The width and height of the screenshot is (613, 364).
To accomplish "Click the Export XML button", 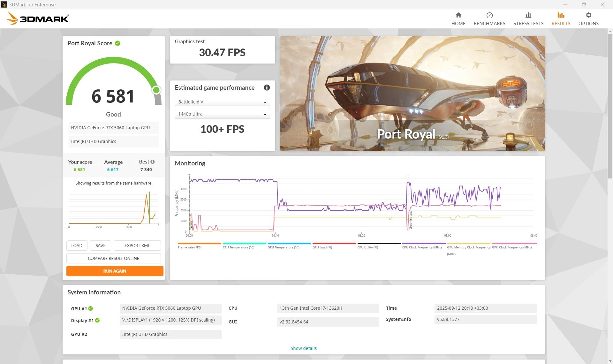I will [137, 246].
